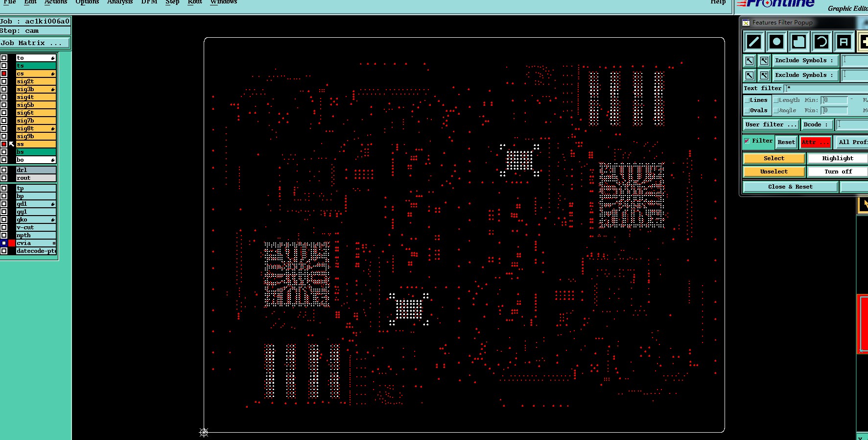Click the Highlight button
Image resolution: width=868 pixels, height=440 pixels.
pos(838,158)
